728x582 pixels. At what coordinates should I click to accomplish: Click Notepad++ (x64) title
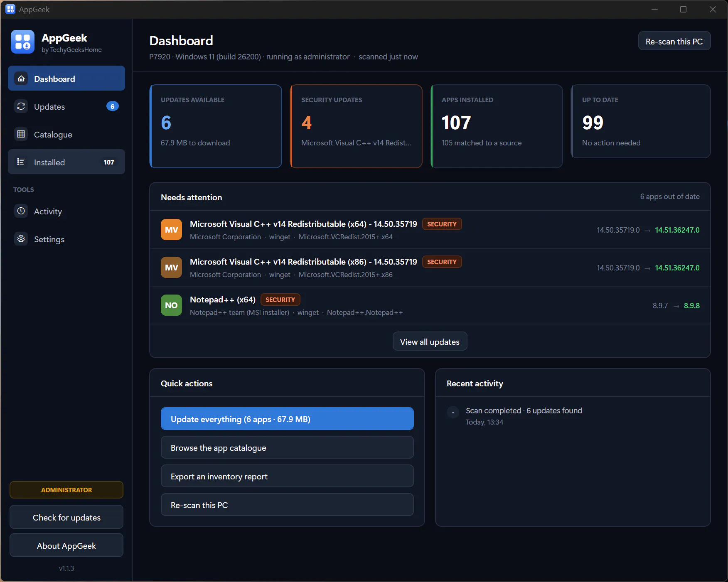coord(223,300)
